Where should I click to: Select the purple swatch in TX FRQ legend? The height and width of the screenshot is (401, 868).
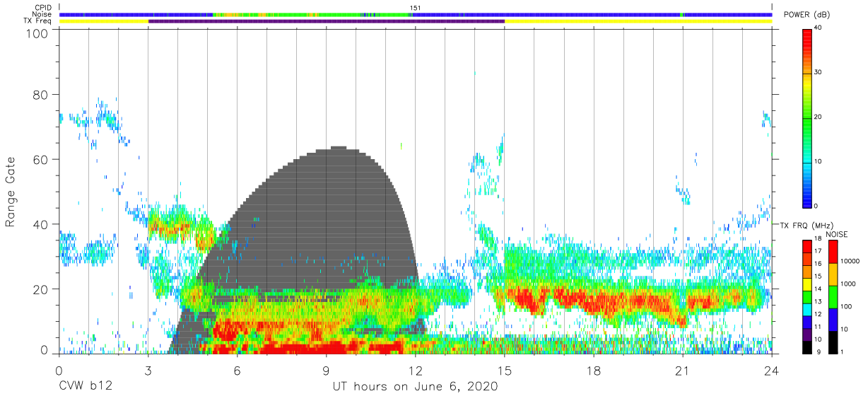tap(807, 335)
